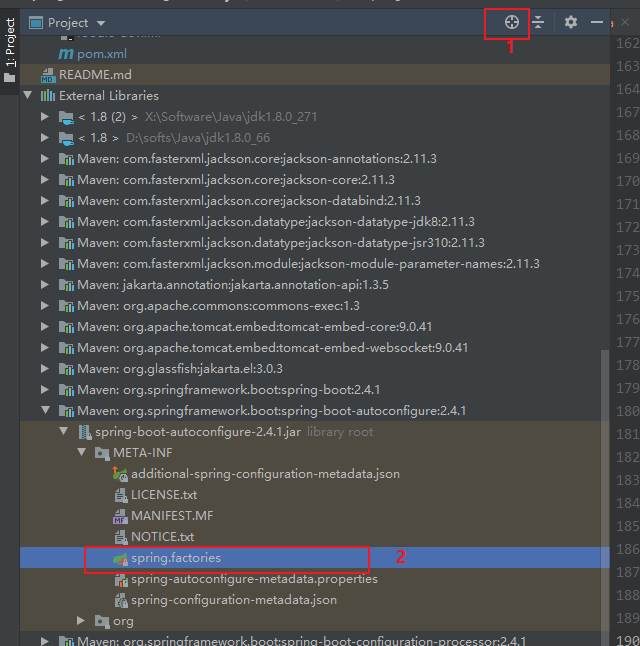Image resolution: width=640 pixels, height=646 pixels.
Task: Open Project panel settings gear
Action: click(571, 22)
